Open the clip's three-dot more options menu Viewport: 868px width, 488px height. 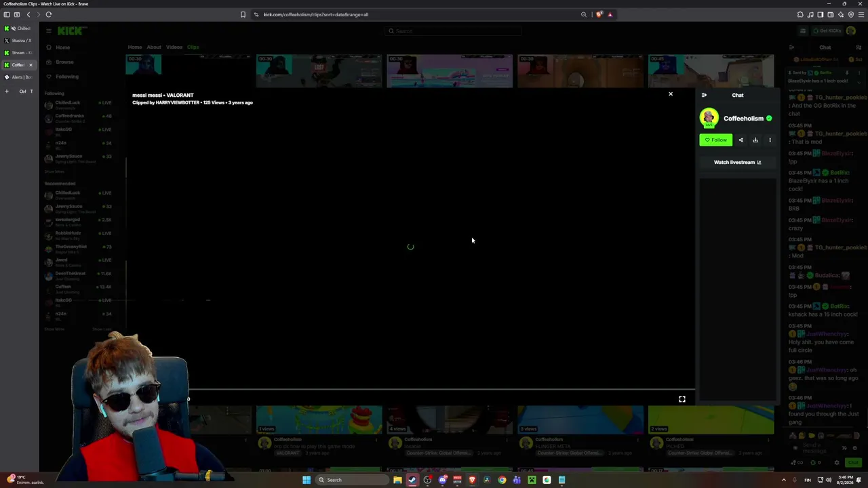pos(770,140)
